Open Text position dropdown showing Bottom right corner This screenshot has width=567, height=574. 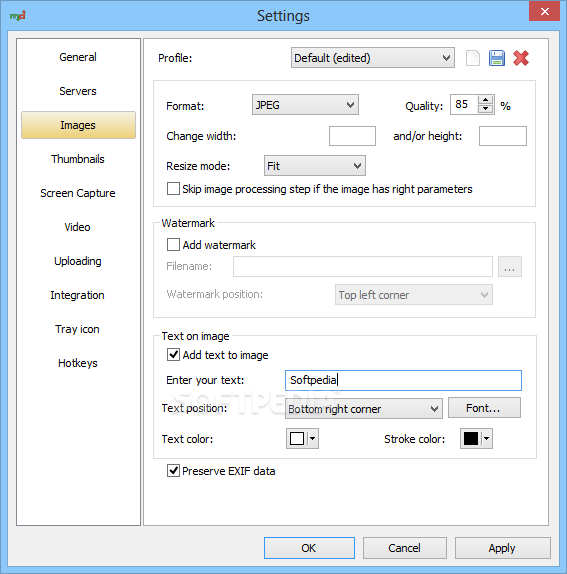click(x=363, y=409)
